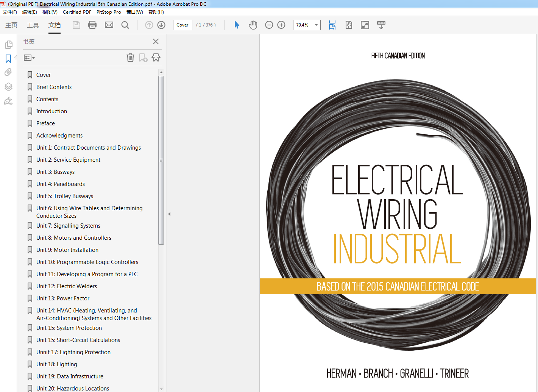
Task: Go to next page with down arrow
Action: pyautogui.click(x=161, y=25)
